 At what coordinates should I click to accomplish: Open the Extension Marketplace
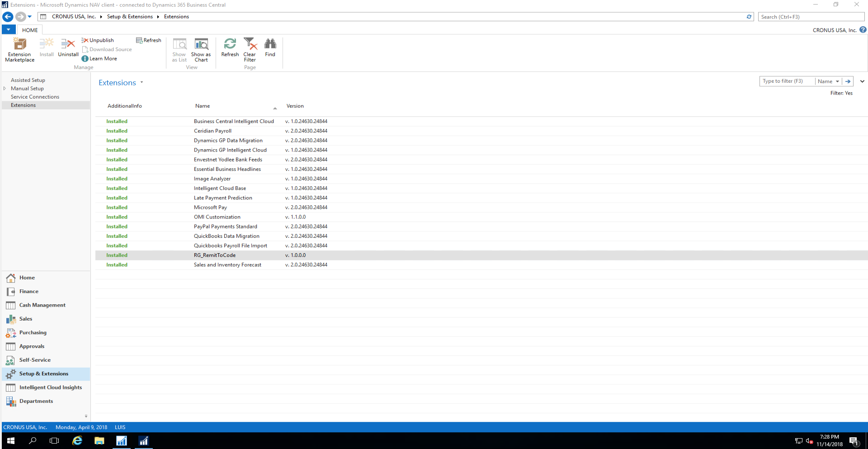[x=19, y=50]
